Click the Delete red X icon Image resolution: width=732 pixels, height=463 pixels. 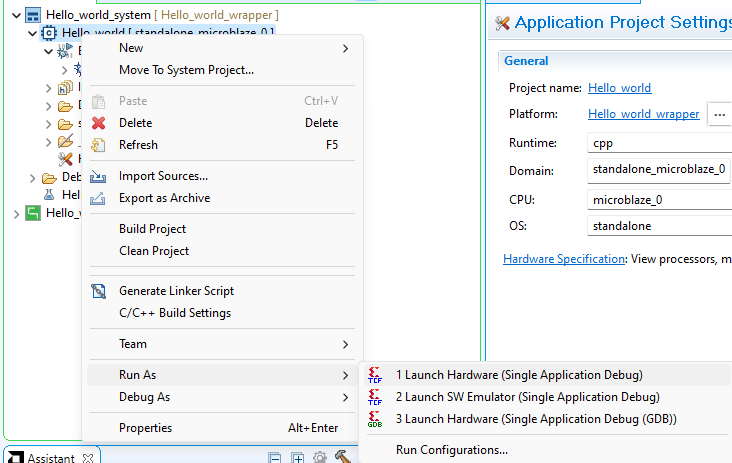(98, 123)
